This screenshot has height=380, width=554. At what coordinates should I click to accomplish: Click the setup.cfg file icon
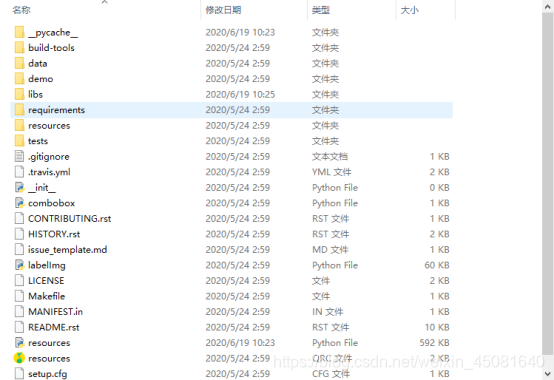tap(19, 373)
